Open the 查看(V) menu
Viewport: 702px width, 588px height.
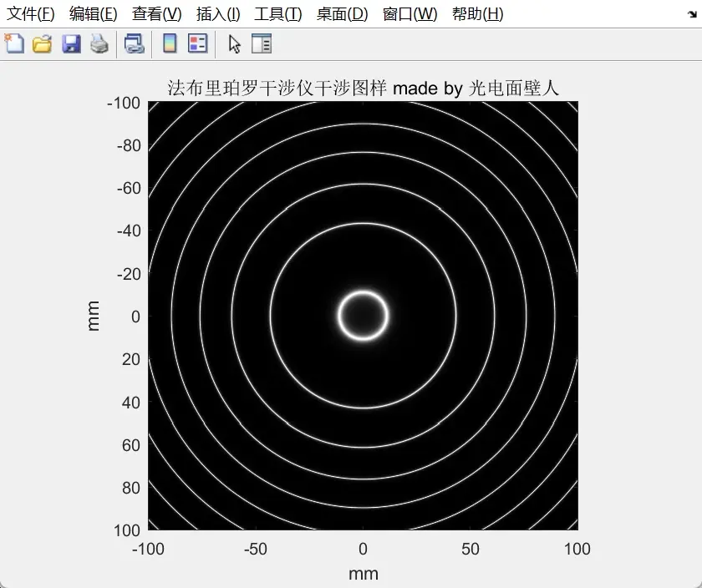157,14
